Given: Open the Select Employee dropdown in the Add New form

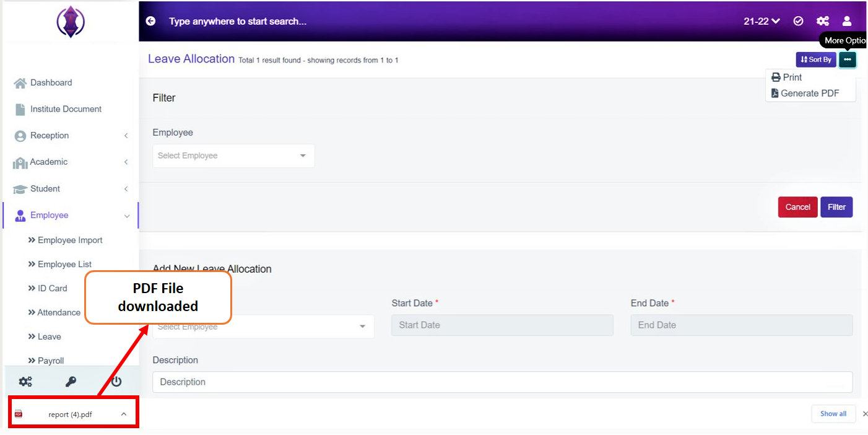Looking at the screenshot, I should point(263,327).
